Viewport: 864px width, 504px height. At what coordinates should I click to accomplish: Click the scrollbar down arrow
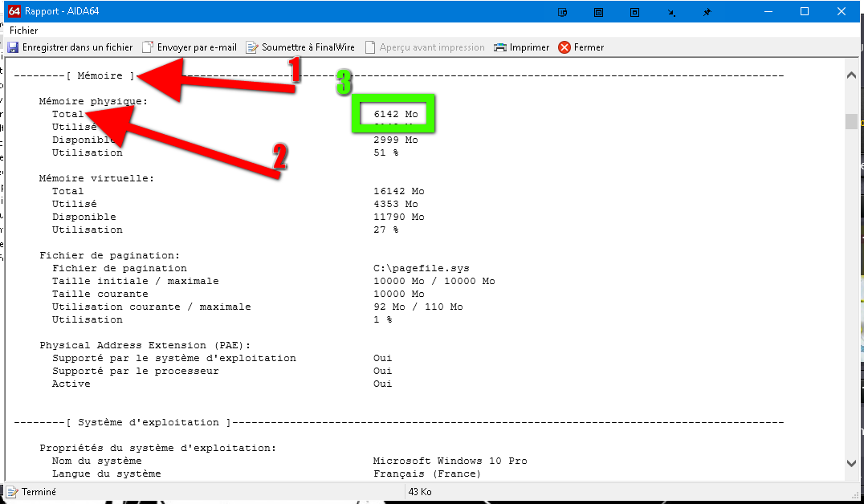[x=851, y=463]
